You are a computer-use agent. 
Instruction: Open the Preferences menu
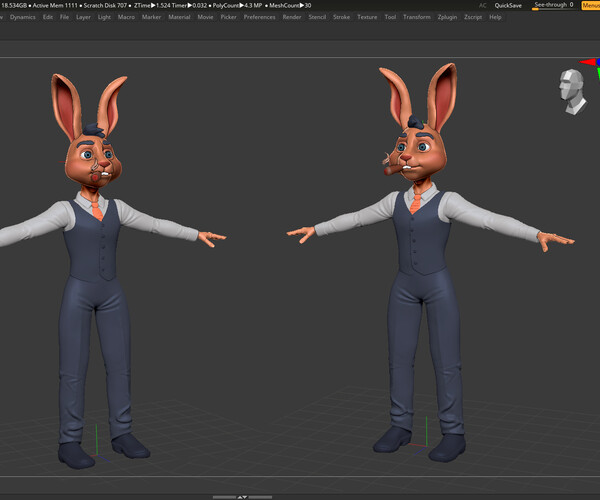click(x=259, y=17)
